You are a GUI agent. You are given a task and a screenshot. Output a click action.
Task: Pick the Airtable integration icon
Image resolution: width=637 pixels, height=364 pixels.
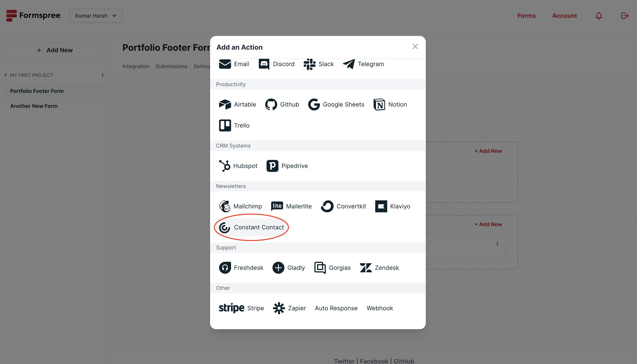[225, 104]
